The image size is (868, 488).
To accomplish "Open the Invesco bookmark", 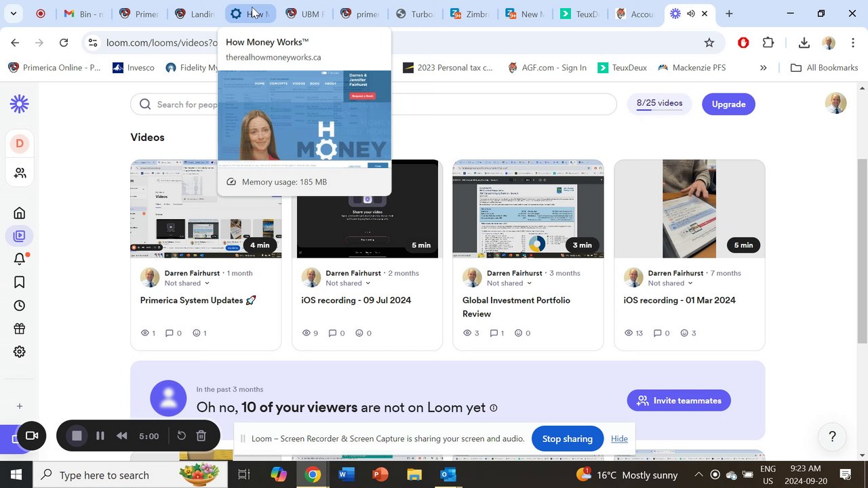I will 134,68.
